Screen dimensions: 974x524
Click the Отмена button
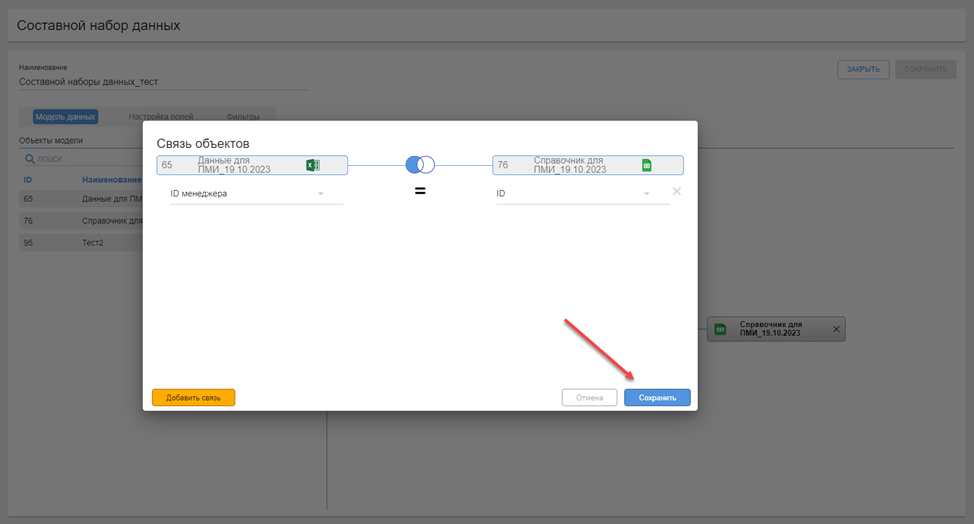tap(589, 397)
